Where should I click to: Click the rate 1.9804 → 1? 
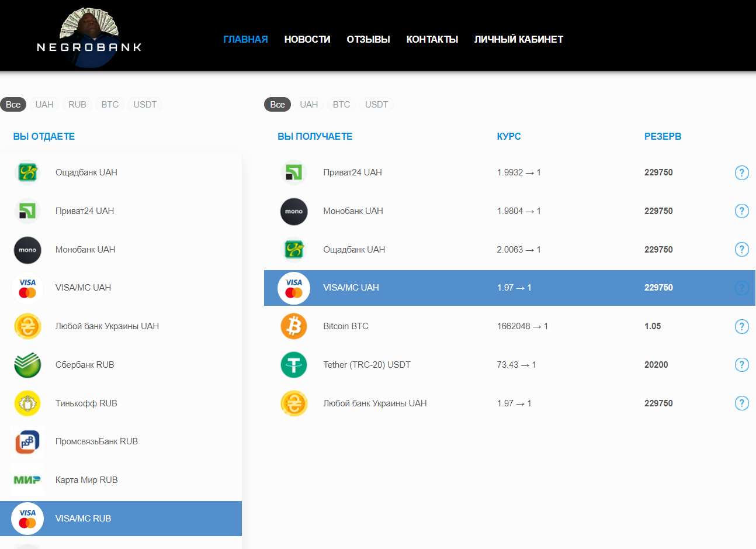519,211
